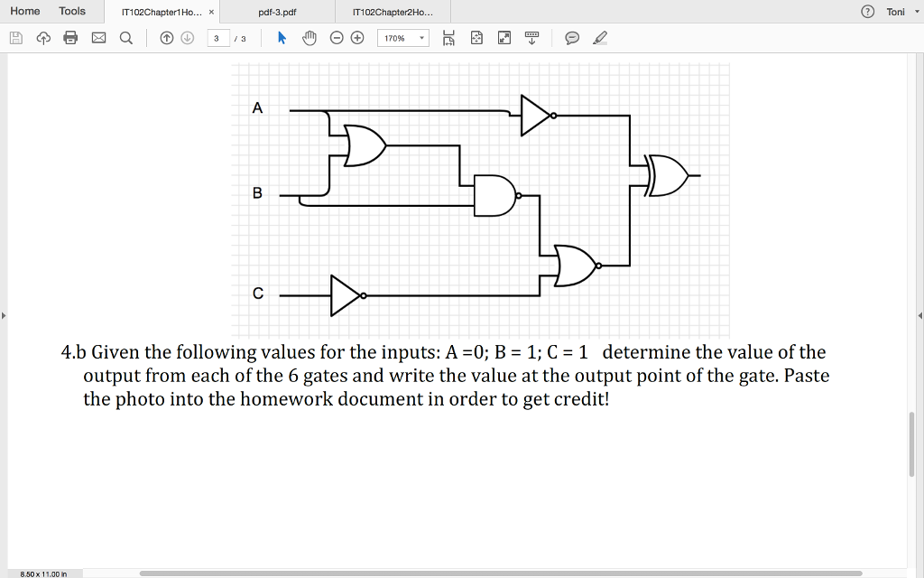Go to the previous page

[x=168, y=37]
